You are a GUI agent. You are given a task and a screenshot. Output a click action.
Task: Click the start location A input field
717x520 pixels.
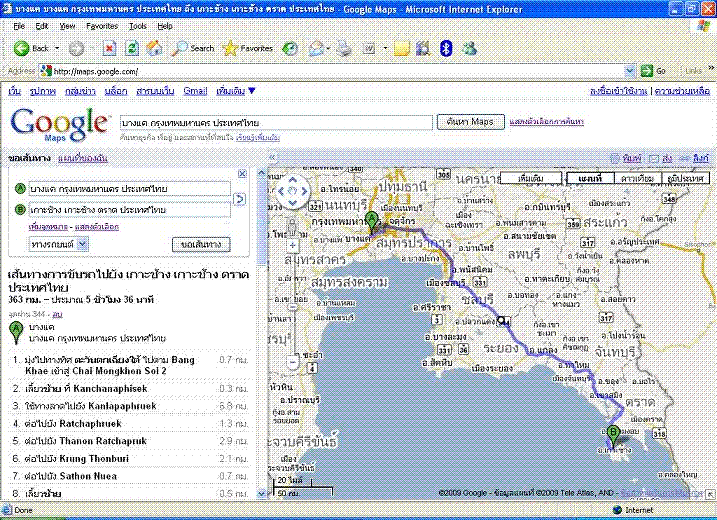pyautogui.click(x=128, y=188)
